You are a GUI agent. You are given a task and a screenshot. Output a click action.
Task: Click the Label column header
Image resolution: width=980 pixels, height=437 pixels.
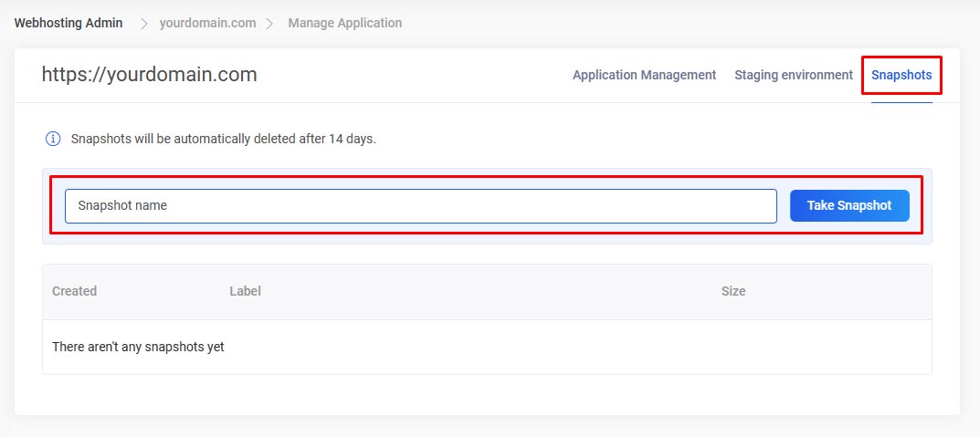245,291
